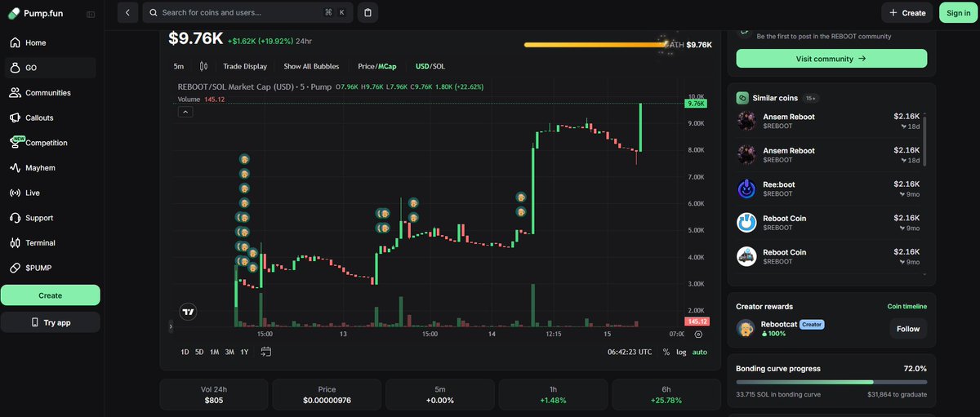This screenshot has height=417, width=980.
Task: Select the 1D time range
Action: 185,352
